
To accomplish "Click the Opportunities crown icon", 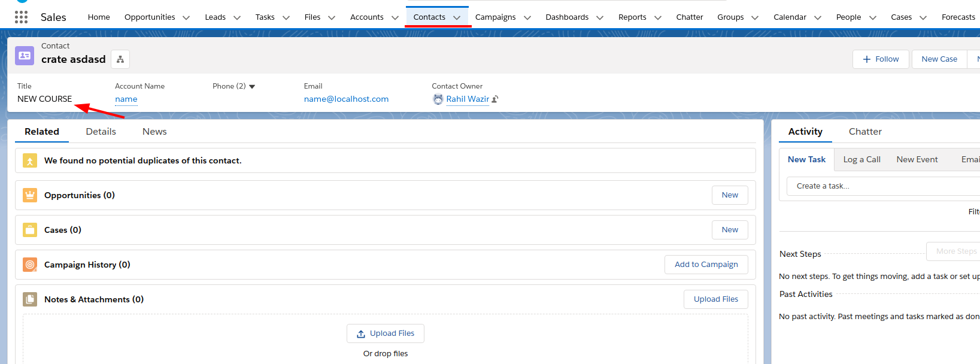I will click(x=30, y=195).
